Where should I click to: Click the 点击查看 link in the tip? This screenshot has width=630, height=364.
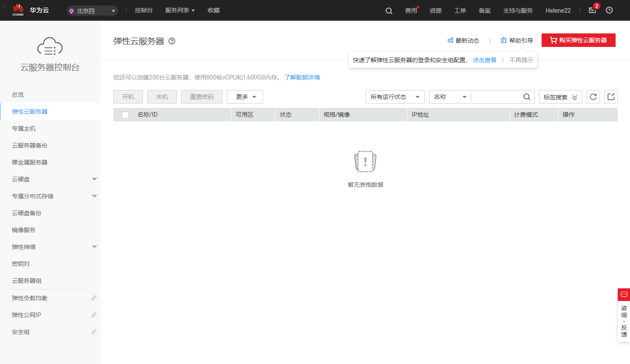[484, 60]
